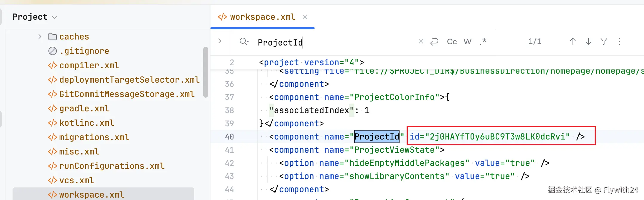
Task: Clear the ProjectId search text
Action: [x=421, y=41]
